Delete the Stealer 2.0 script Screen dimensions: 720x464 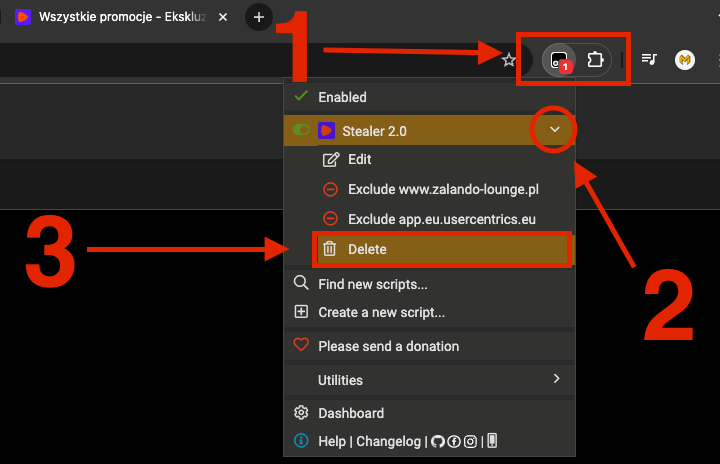tap(366, 249)
